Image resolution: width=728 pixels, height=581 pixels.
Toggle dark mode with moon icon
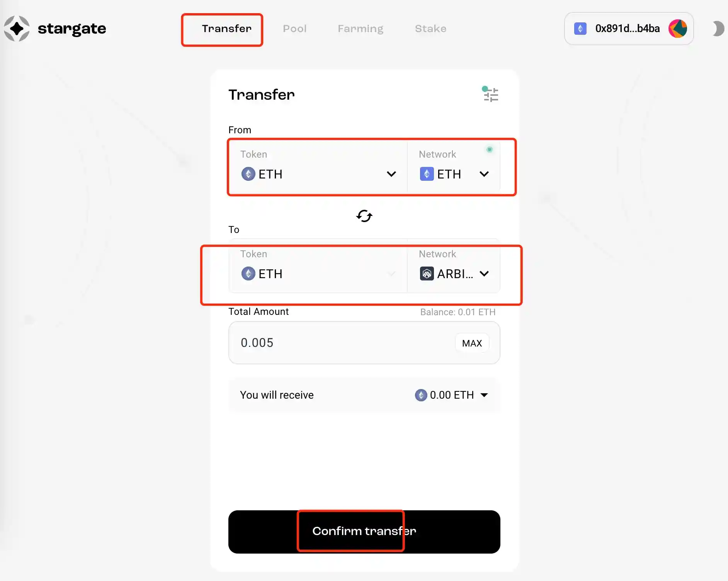(x=718, y=29)
